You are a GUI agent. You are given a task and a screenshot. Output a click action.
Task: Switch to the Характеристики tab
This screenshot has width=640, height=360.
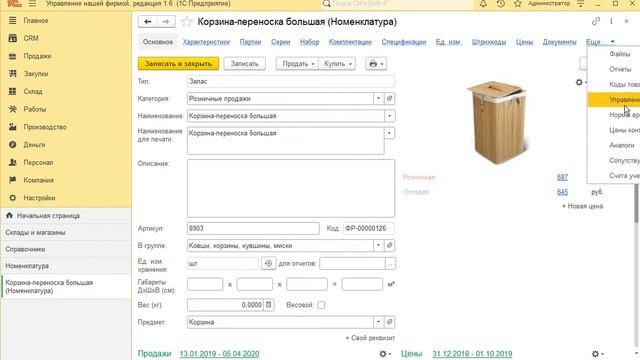(206, 42)
